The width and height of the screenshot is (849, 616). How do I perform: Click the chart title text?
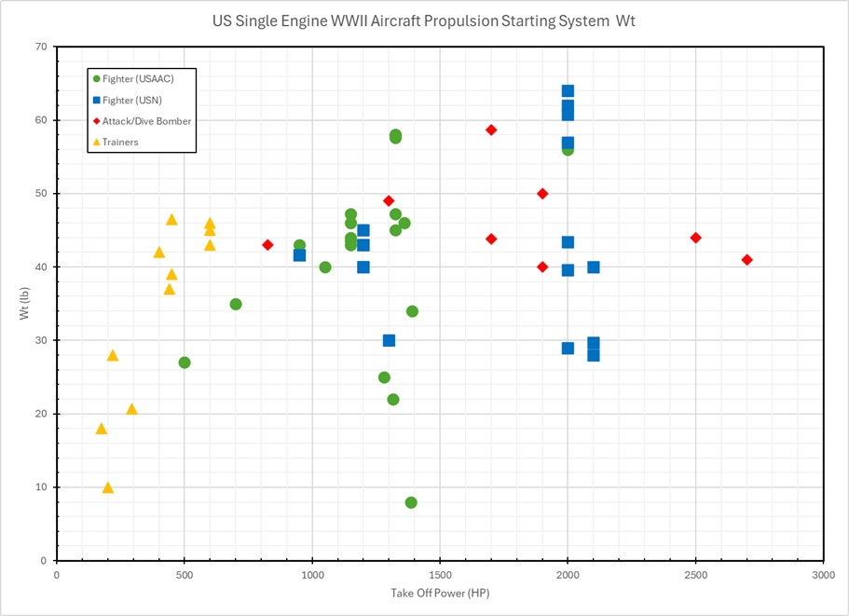point(424,21)
